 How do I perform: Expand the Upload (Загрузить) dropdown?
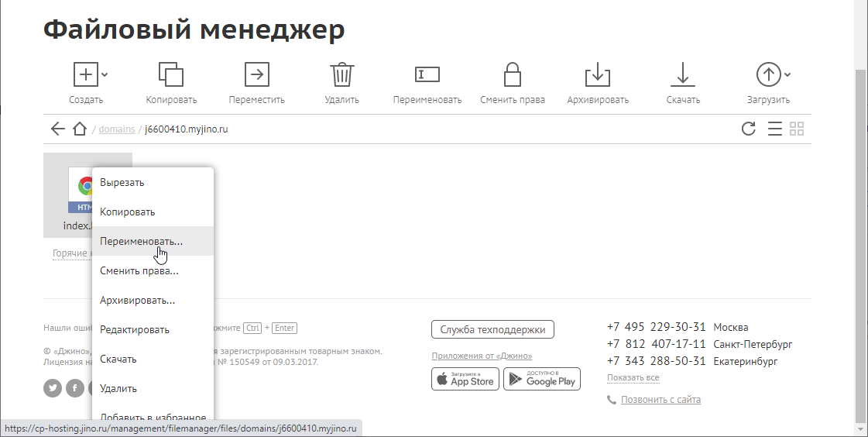pyautogui.click(x=787, y=75)
